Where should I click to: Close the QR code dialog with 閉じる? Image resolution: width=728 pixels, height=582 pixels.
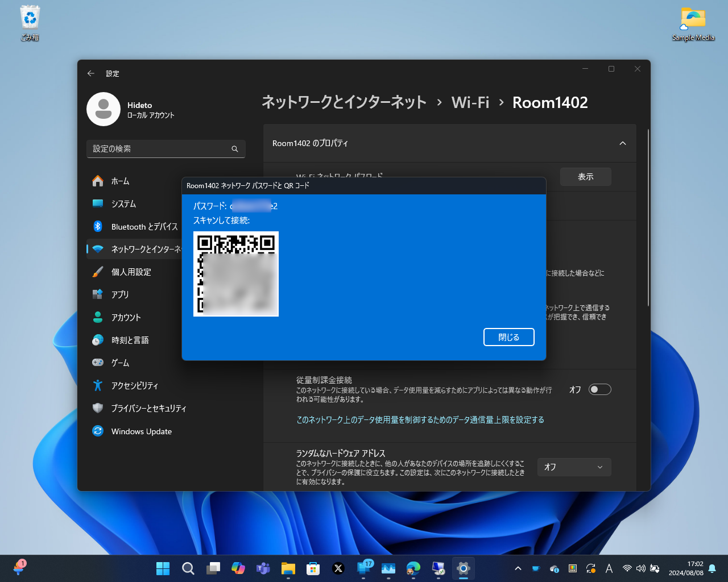[508, 336]
